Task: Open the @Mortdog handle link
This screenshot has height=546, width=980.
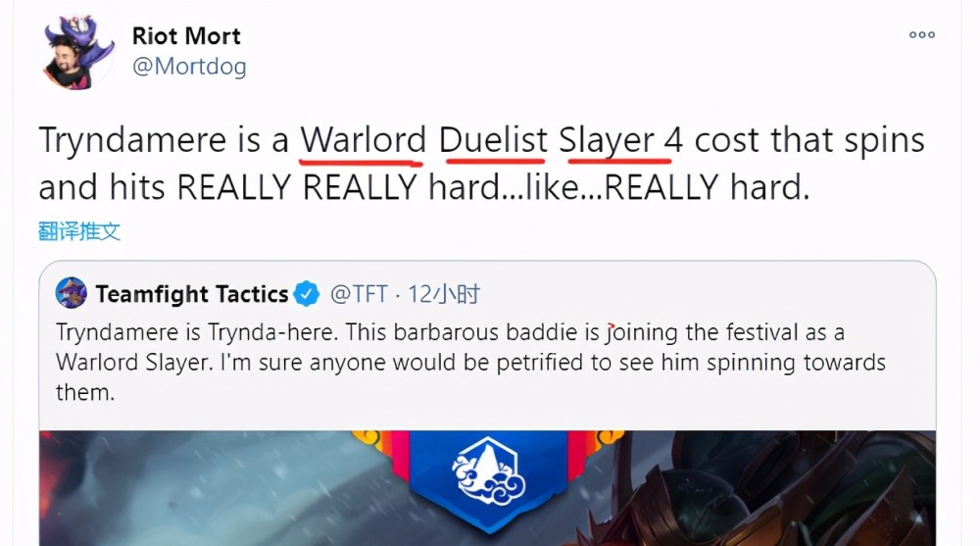Action: point(189,67)
